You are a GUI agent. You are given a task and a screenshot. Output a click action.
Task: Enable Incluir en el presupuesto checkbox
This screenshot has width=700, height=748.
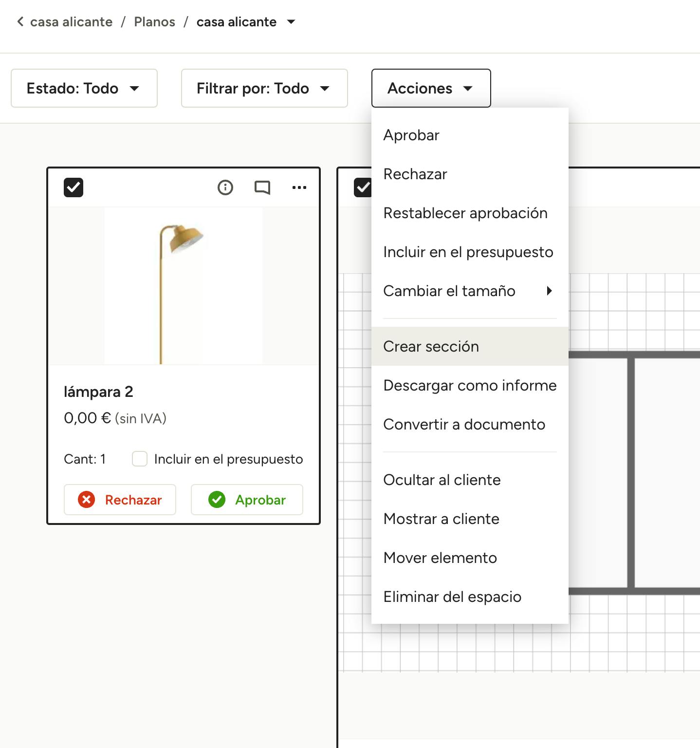coord(140,459)
